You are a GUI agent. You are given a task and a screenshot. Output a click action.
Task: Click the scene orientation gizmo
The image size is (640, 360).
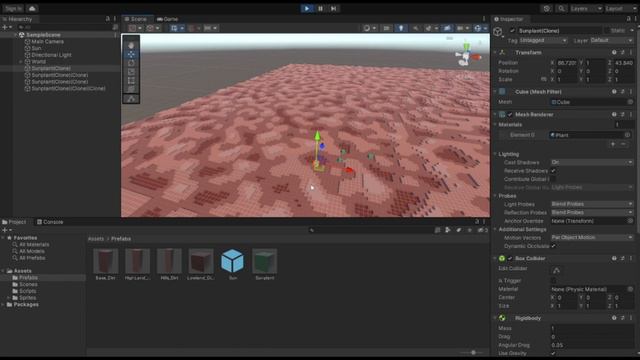[467, 55]
